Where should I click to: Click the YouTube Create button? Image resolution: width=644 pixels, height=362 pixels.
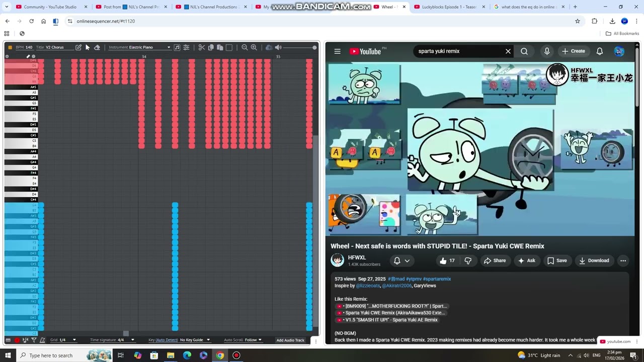point(574,51)
